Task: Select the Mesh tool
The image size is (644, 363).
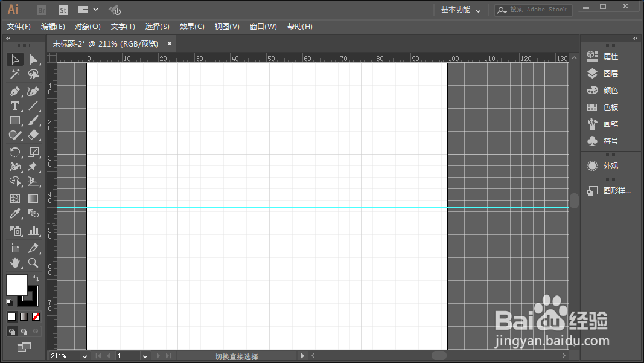Action: (15, 199)
